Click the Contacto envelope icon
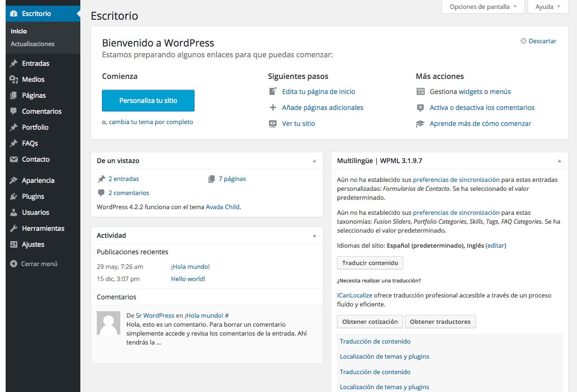This screenshot has height=392, width=577. tap(14, 159)
